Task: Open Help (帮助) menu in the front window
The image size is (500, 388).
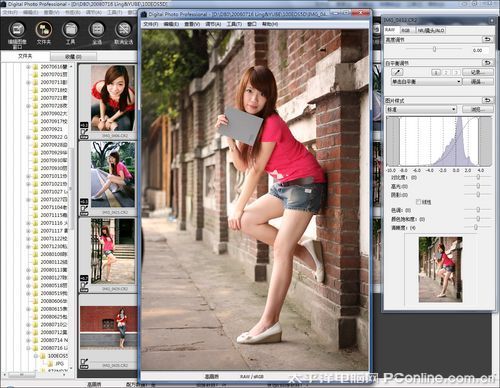Action: click(x=270, y=24)
